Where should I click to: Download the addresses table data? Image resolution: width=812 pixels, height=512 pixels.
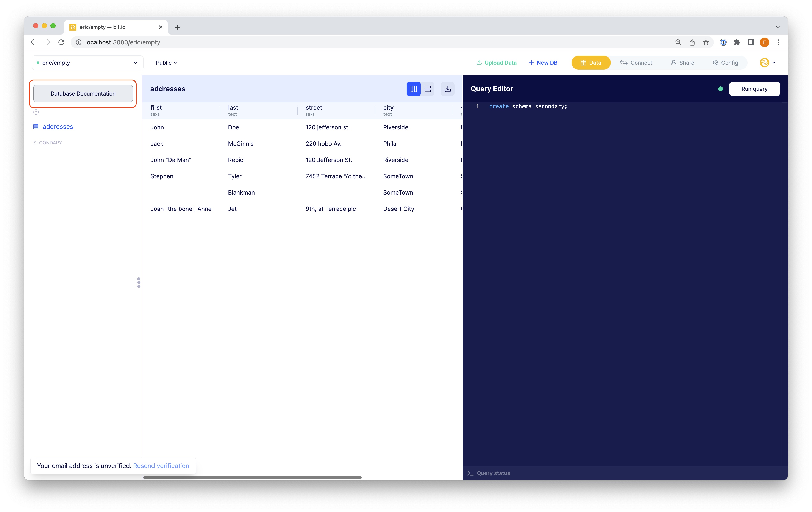pyautogui.click(x=447, y=89)
